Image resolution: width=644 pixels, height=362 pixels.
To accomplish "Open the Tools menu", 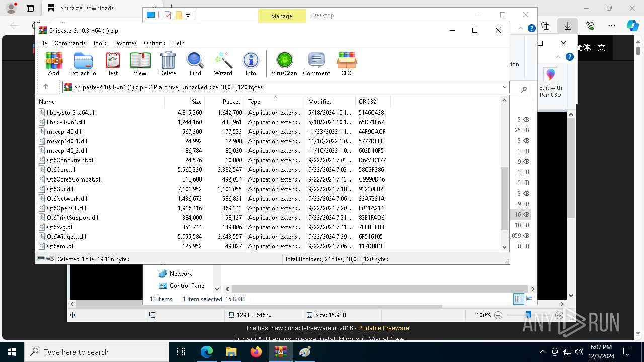I will pos(99,43).
